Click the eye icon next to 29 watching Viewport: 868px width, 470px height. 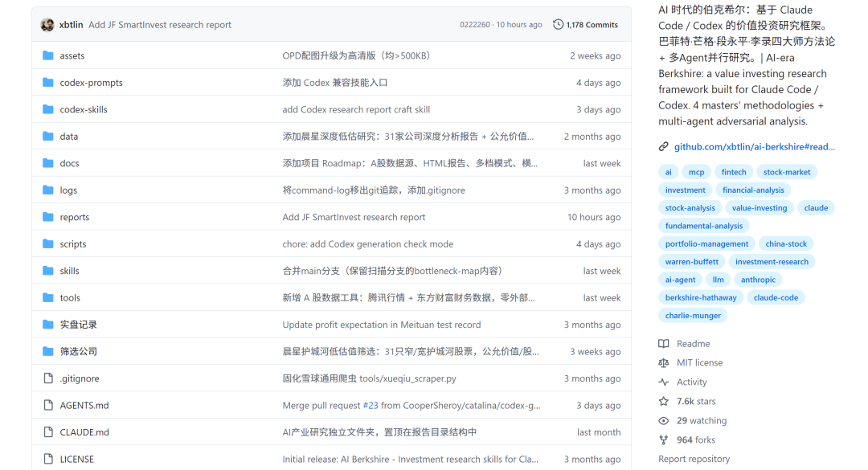(x=663, y=421)
